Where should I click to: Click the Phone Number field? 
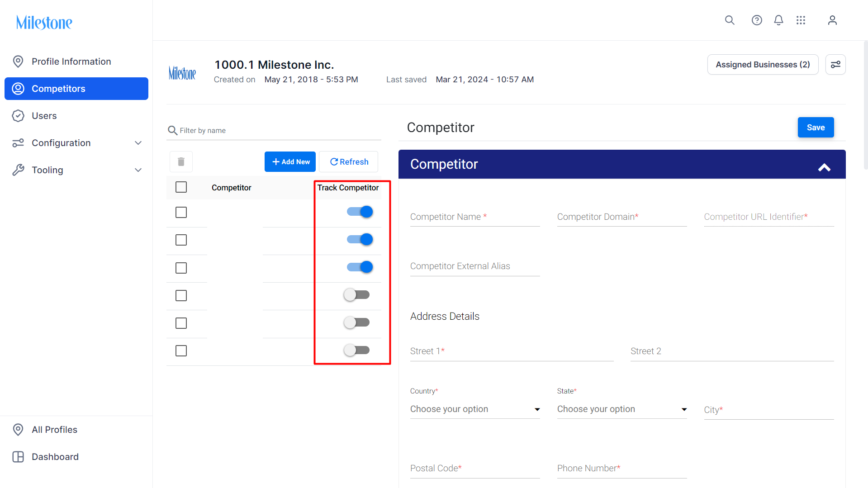[622, 469]
